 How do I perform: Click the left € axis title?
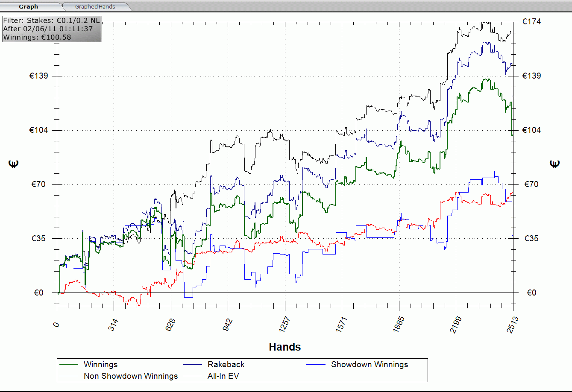[15, 164]
